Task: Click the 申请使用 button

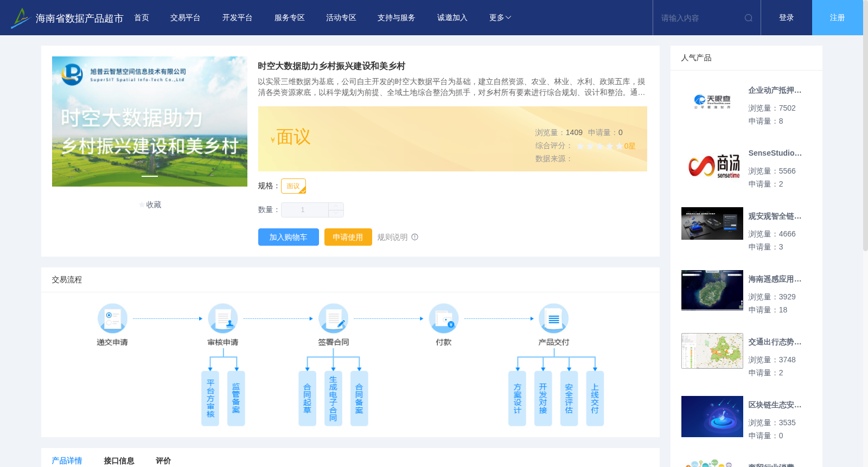Action: [348, 237]
